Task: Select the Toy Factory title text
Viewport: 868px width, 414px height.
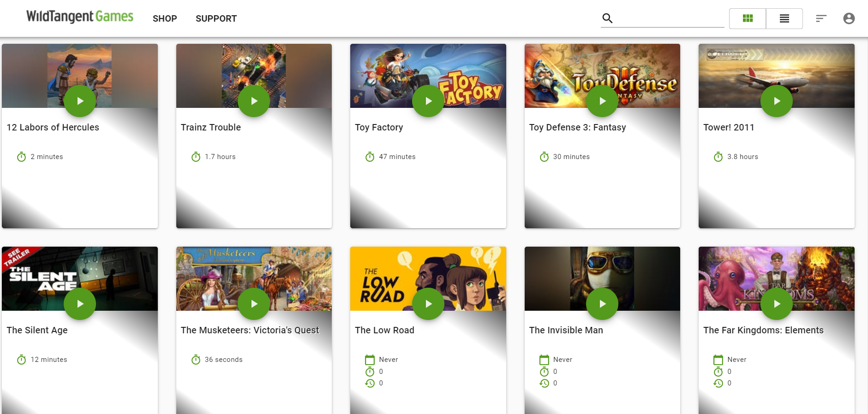Action: click(379, 127)
